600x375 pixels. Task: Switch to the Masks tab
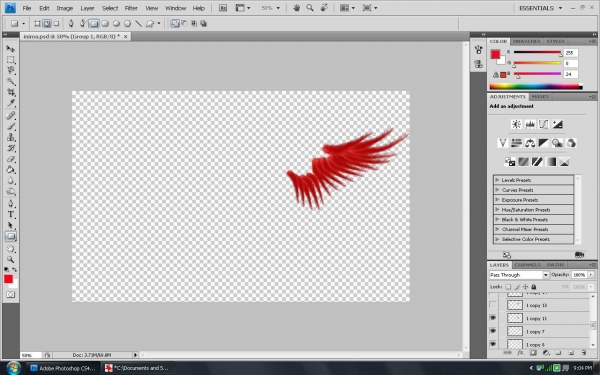(x=540, y=97)
